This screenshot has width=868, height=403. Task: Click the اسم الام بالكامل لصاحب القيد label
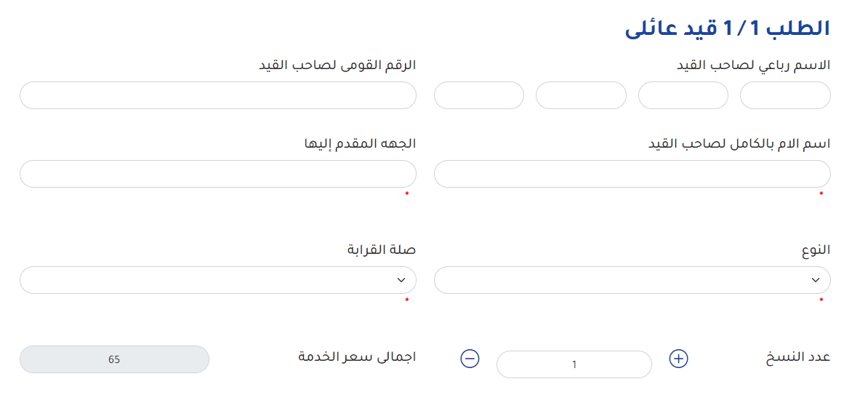click(739, 143)
